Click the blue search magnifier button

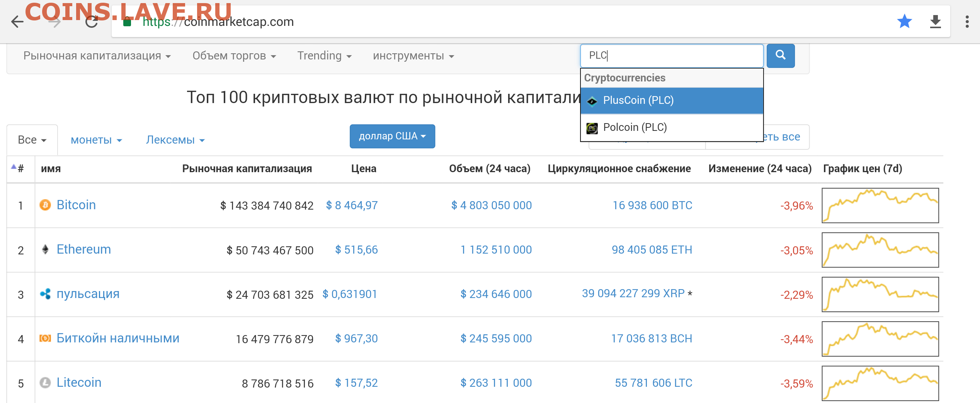point(780,56)
